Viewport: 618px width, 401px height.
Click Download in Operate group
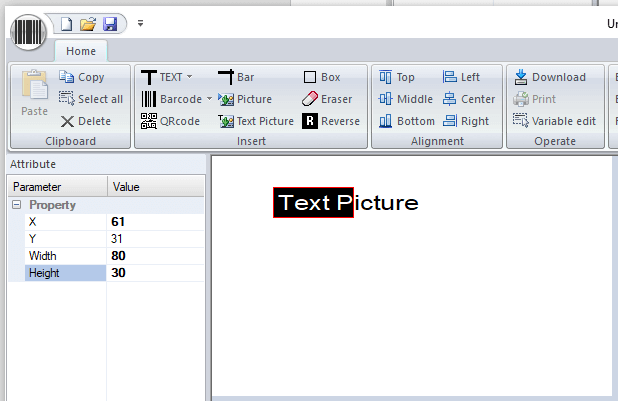pyautogui.click(x=550, y=77)
